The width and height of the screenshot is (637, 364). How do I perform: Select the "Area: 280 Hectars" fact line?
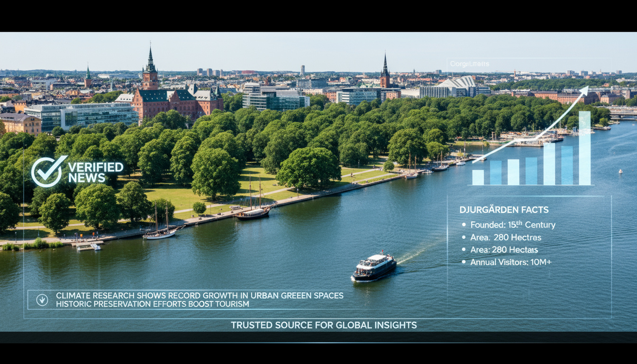click(x=504, y=250)
